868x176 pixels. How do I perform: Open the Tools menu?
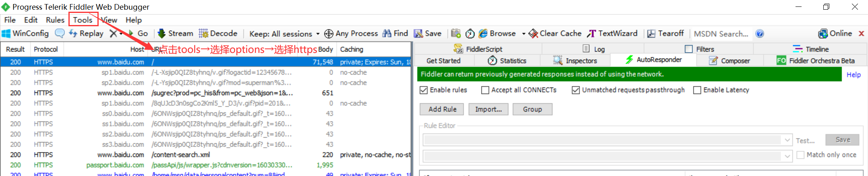click(x=83, y=20)
